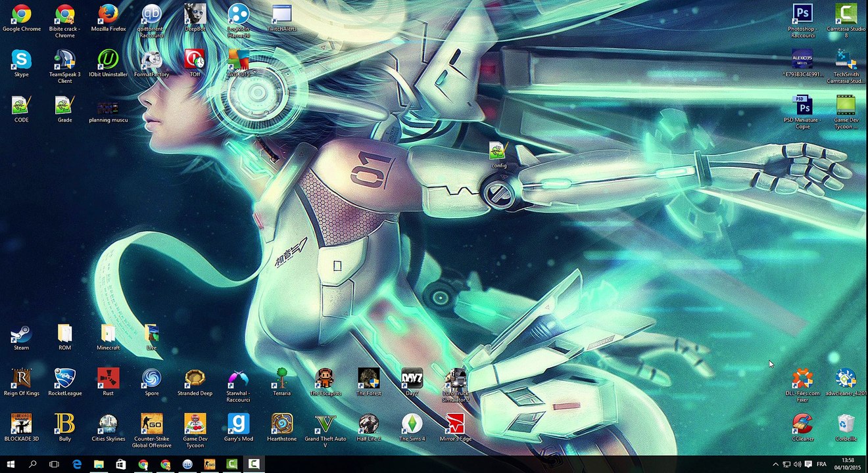Open Microsoft Edge from the taskbar
This screenshot has width=868, height=473.
[76, 464]
